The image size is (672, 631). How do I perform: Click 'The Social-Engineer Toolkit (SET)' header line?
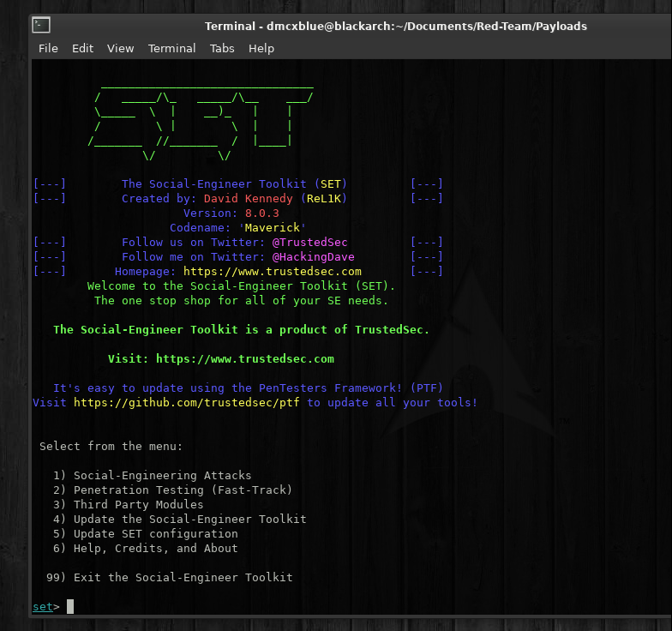[234, 183]
